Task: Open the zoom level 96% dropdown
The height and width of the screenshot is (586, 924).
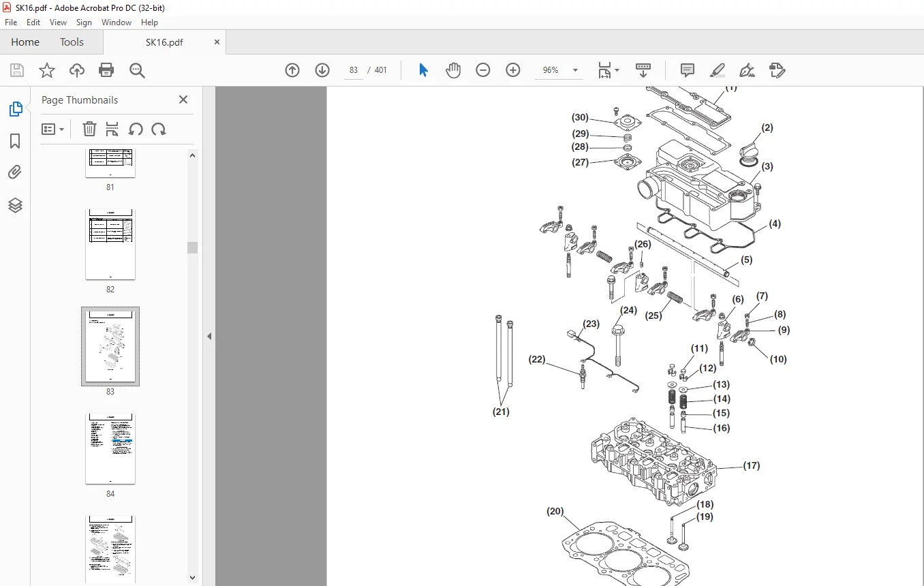Action: (576, 70)
